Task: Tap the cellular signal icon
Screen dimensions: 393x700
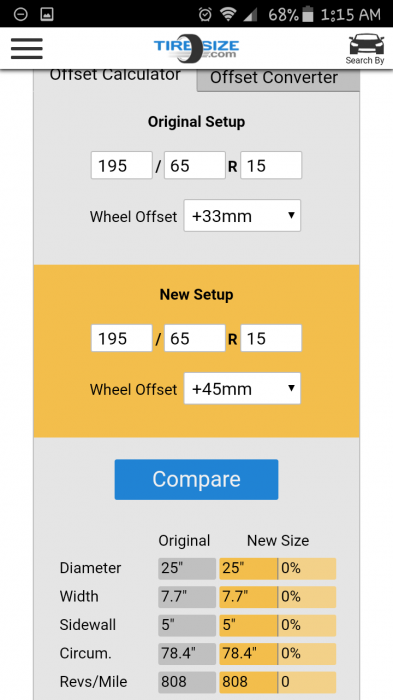Action: pyautogui.click(x=251, y=14)
